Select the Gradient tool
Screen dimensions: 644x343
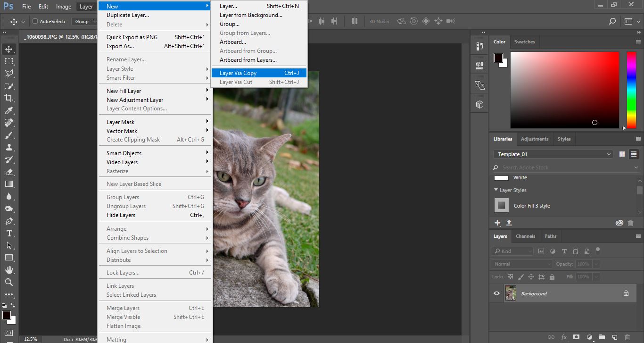coord(9,184)
